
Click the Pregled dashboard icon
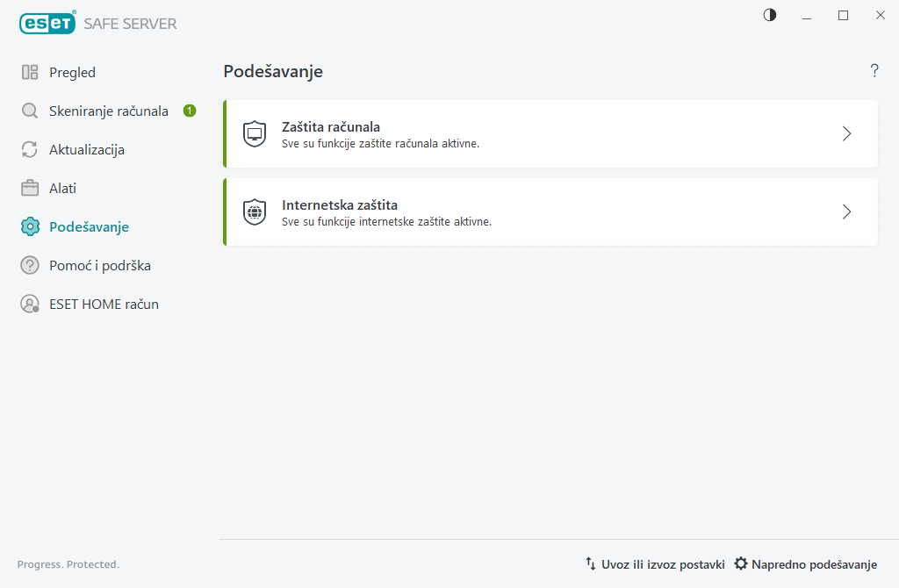pyautogui.click(x=30, y=73)
